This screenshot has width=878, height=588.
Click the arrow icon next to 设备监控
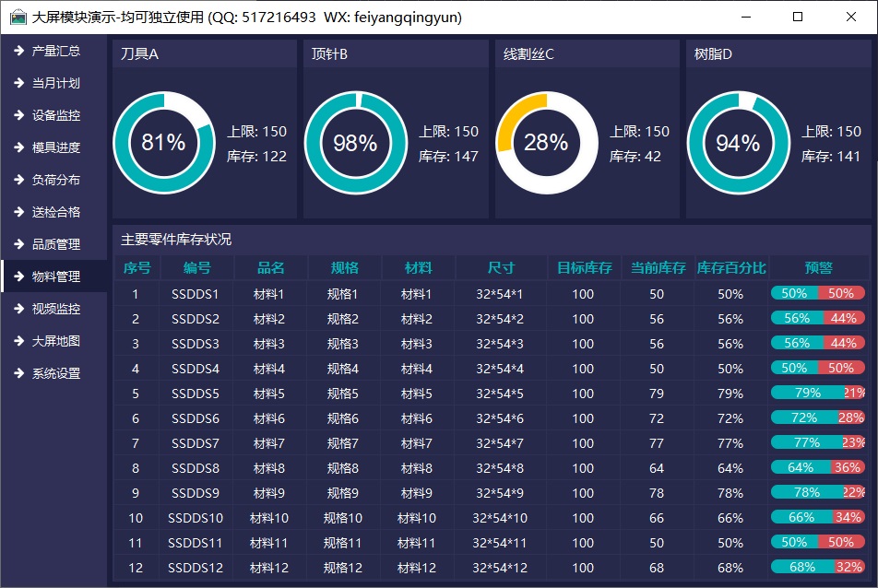(x=18, y=115)
